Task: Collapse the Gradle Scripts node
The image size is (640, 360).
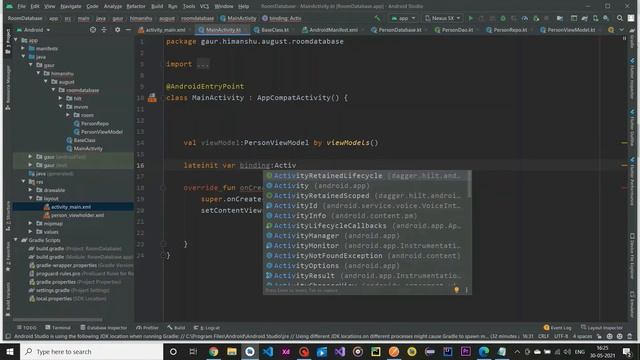Action: (x=16, y=240)
